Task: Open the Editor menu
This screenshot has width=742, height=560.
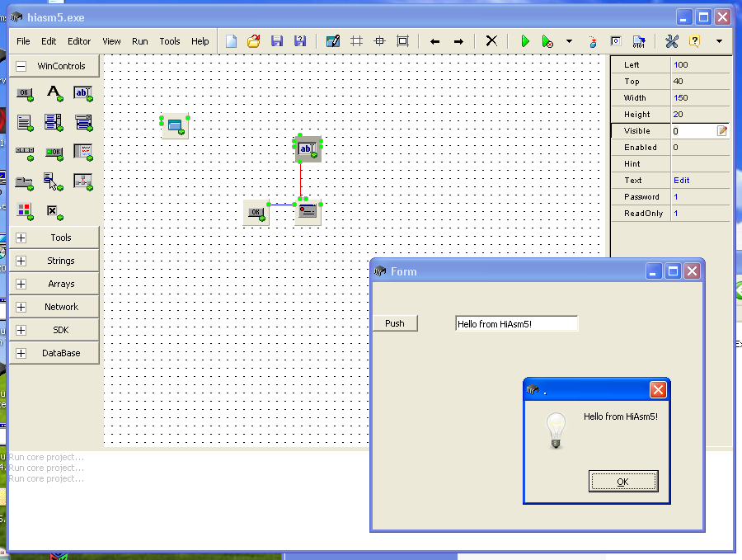Action: point(79,41)
